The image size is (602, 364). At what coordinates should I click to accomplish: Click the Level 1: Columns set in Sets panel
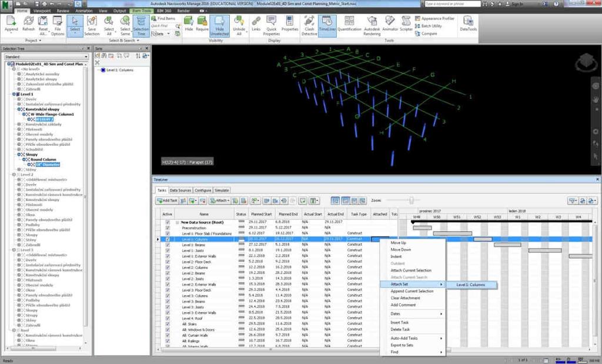(x=120, y=70)
